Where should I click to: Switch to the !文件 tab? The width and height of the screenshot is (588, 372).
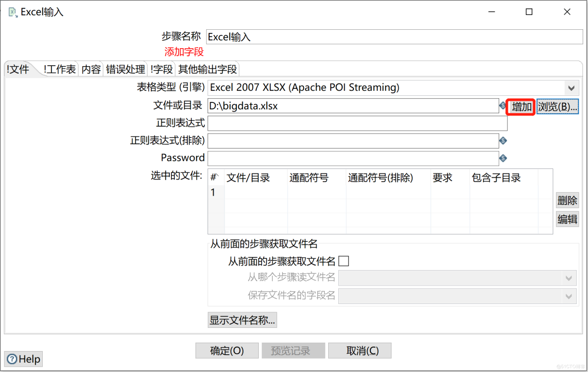tap(18, 70)
